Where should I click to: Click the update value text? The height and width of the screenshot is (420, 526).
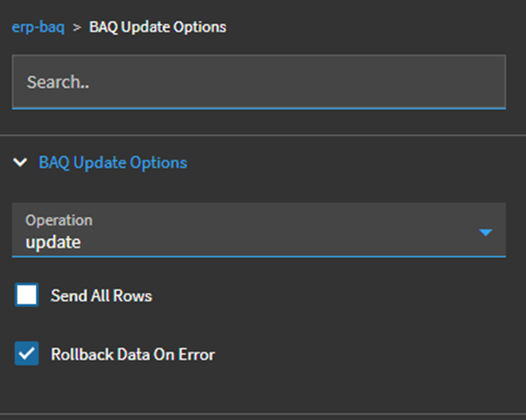[53, 242]
